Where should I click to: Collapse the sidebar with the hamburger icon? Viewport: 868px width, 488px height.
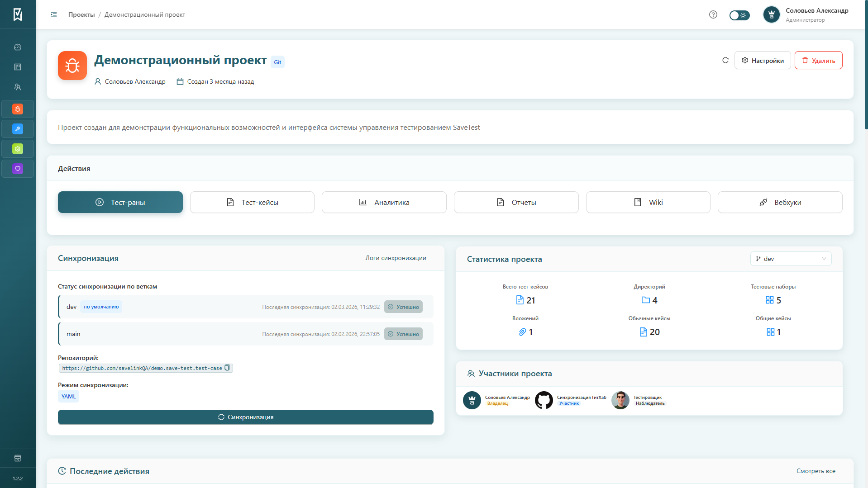click(x=53, y=14)
